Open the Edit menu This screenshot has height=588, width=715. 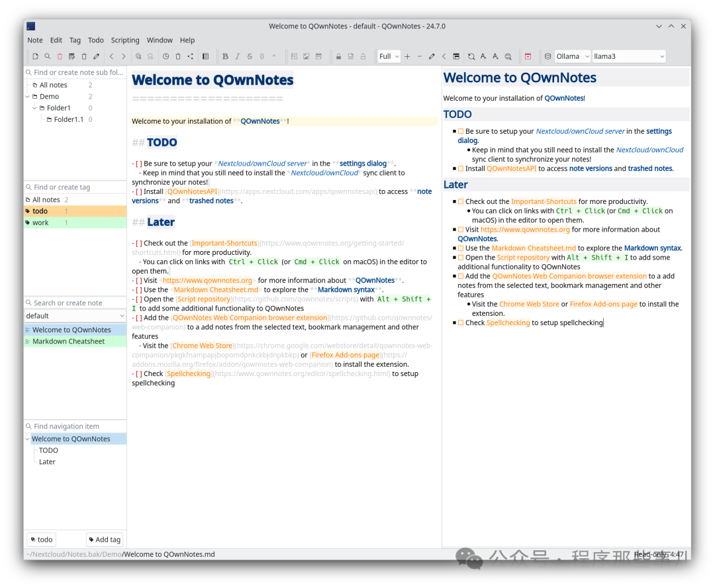coord(56,40)
